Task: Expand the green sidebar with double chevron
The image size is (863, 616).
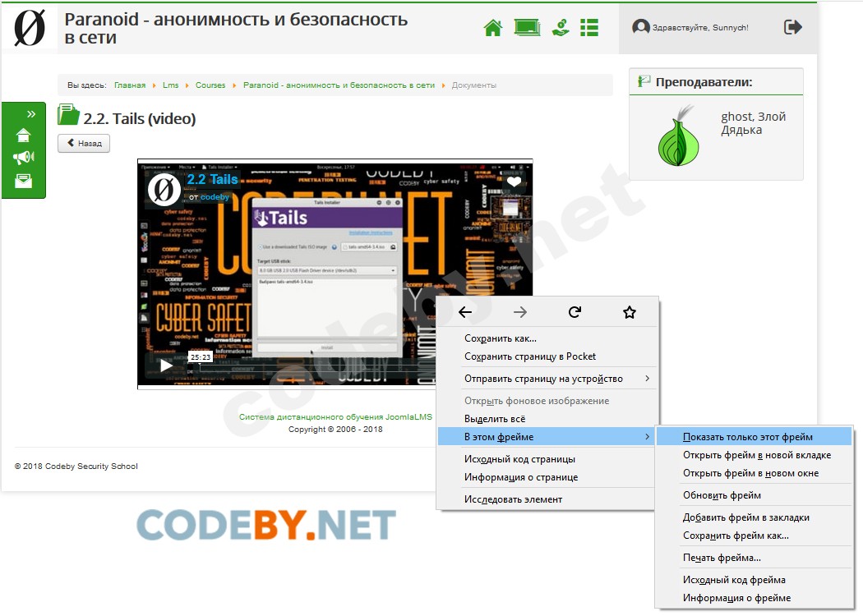Action: point(31,114)
